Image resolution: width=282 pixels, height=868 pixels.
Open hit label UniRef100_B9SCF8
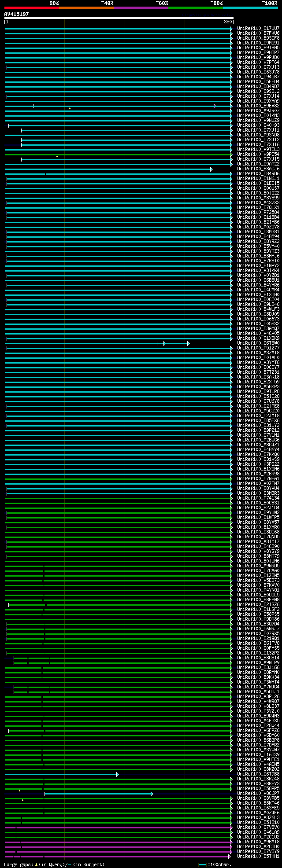pos(258,38)
